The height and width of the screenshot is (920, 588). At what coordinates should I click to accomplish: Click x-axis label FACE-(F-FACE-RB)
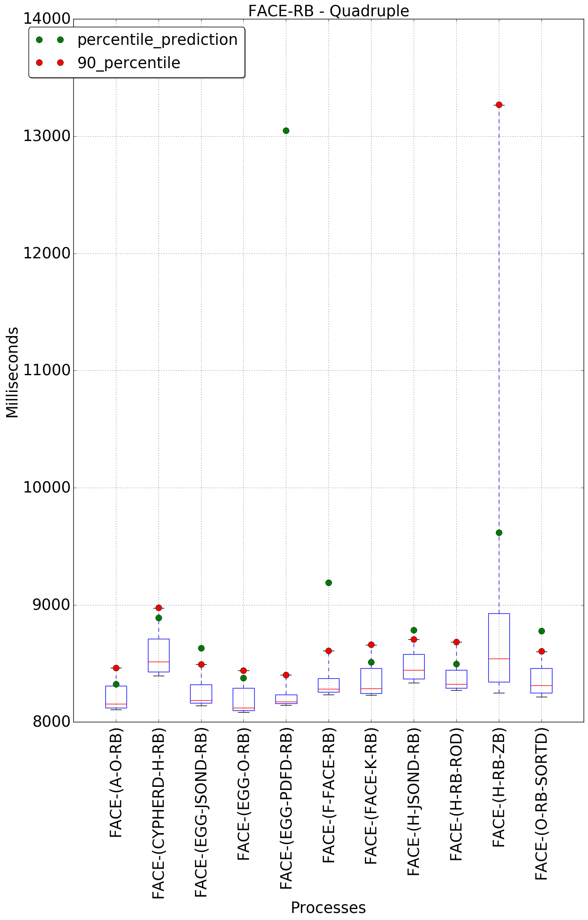(329, 796)
